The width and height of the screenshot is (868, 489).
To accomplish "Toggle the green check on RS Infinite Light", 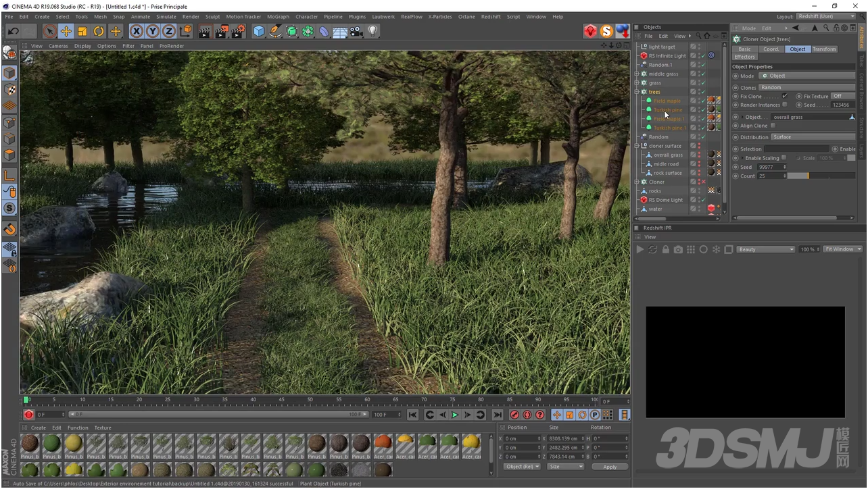I will tap(702, 56).
